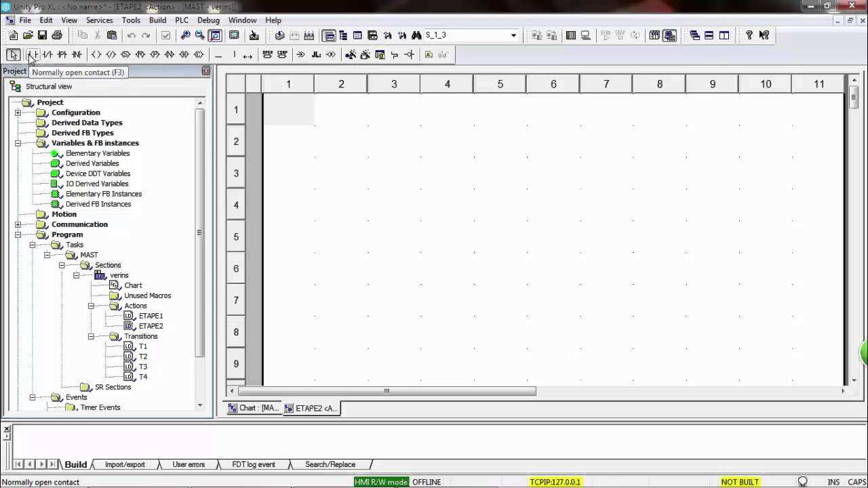868x488 pixels.
Task: Click the NOT BUILT status indicator
Action: [740, 482]
